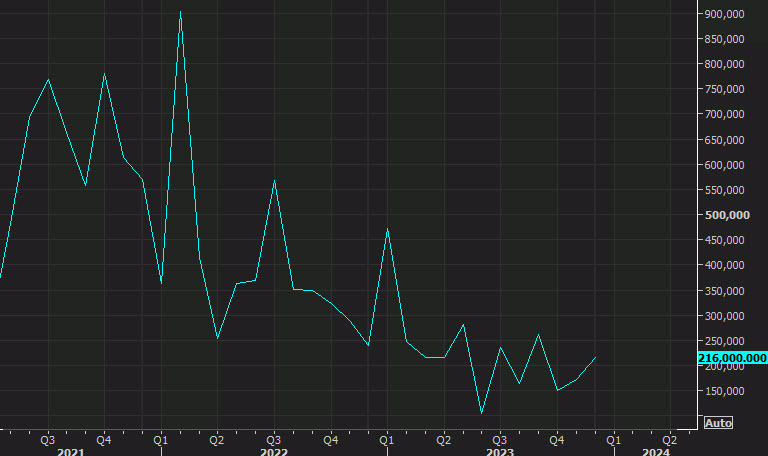Click the 850,000 price axis label
The image size is (768, 456).
(724, 39)
